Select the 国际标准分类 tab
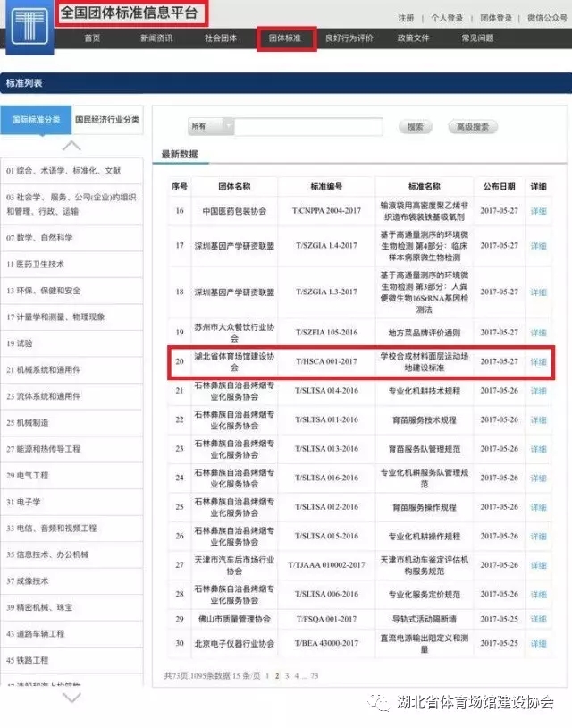The height and width of the screenshot is (728, 572). pyautogui.click(x=36, y=119)
